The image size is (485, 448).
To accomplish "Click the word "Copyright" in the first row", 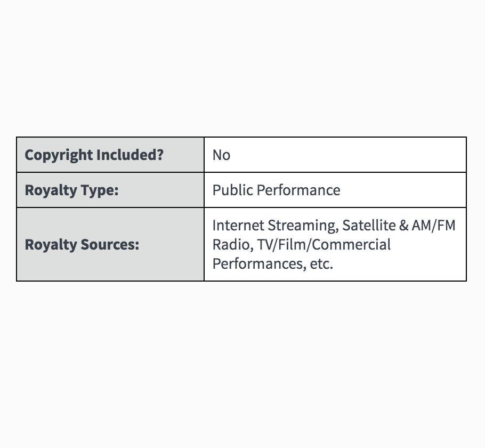I will [51, 155].
